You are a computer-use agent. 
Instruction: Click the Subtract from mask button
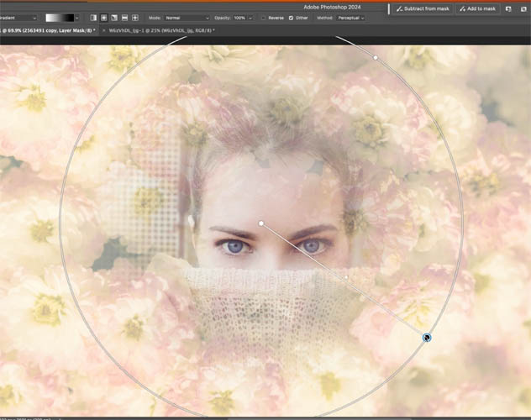[x=423, y=8]
